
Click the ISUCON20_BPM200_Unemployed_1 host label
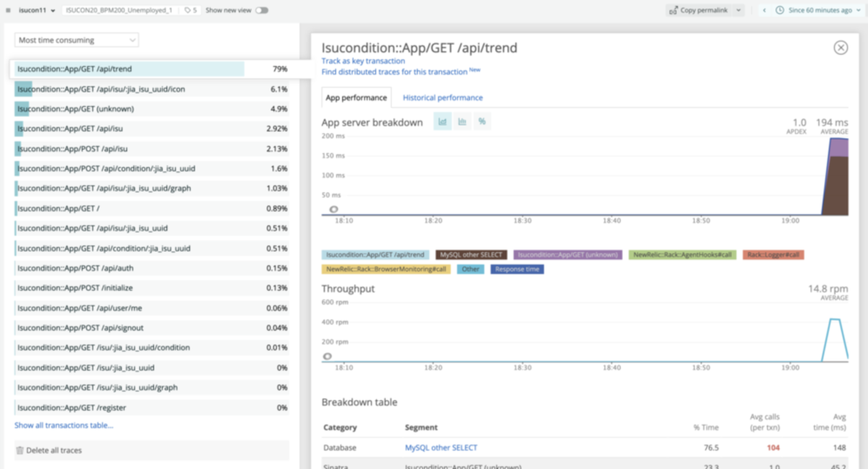119,11
